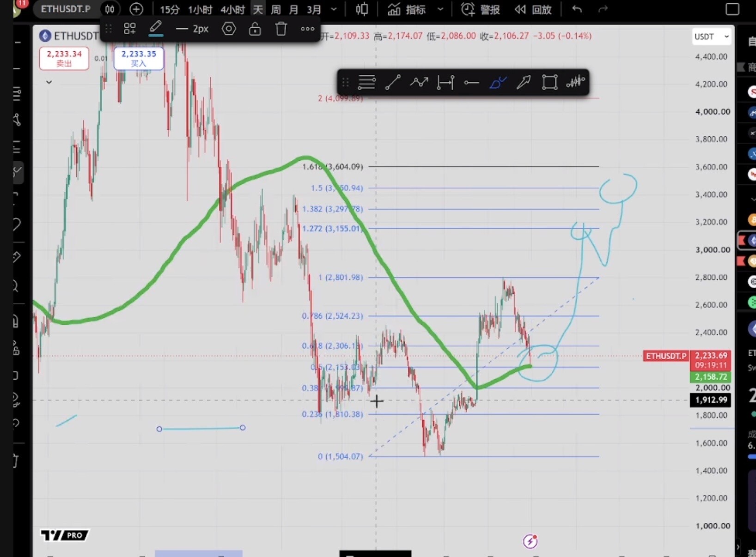Expand the chevron next to 指标

pos(440,9)
